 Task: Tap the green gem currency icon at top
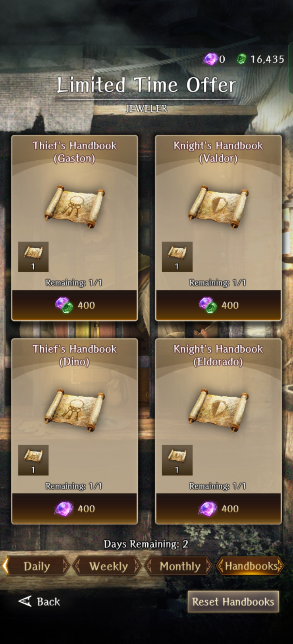(x=242, y=59)
